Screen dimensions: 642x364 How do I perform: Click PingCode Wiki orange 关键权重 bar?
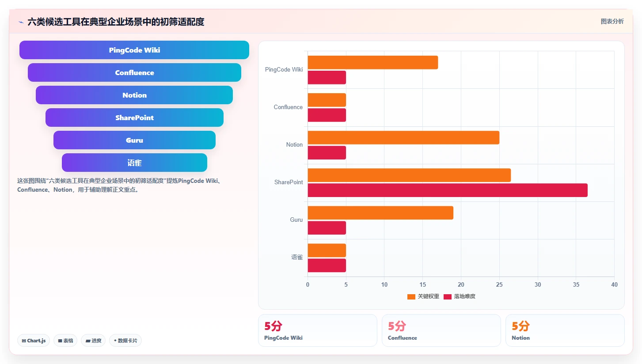point(373,62)
